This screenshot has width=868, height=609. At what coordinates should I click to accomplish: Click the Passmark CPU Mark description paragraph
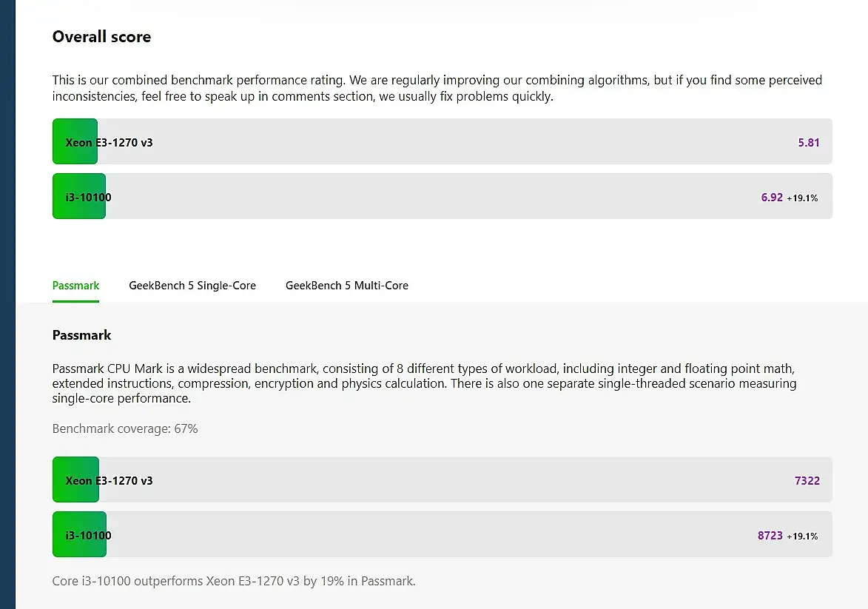coord(424,383)
